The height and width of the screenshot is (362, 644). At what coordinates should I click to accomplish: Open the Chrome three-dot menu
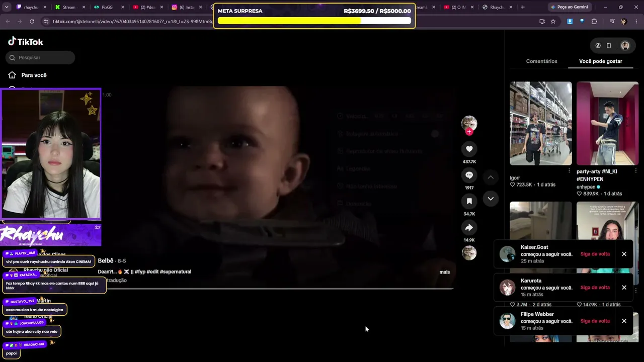click(x=636, y=22)
